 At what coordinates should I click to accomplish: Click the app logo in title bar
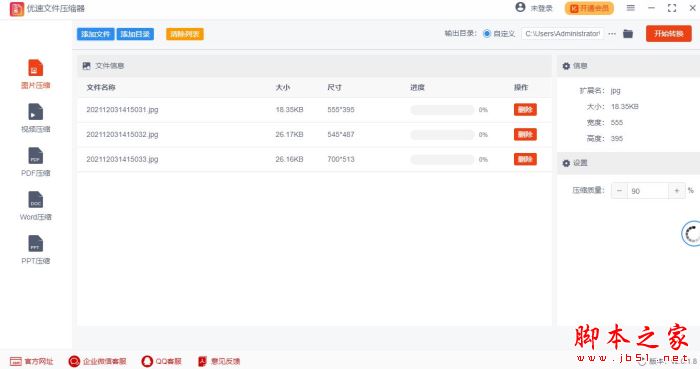(17, 9)
